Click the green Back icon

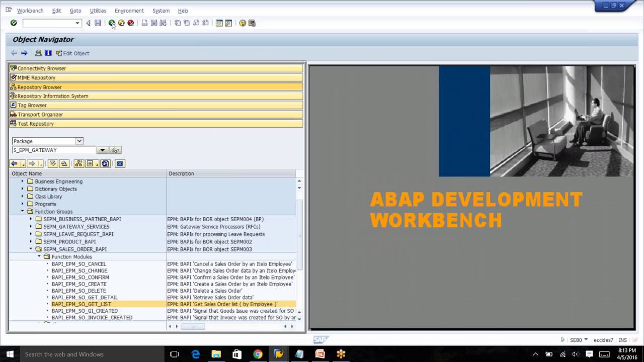[x=112, y=23]
